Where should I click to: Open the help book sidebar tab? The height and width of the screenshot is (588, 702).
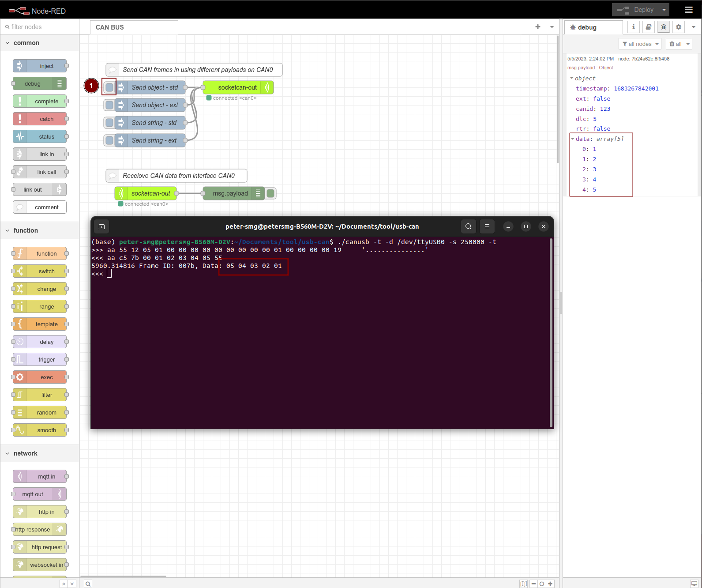(x=649, y=27)
